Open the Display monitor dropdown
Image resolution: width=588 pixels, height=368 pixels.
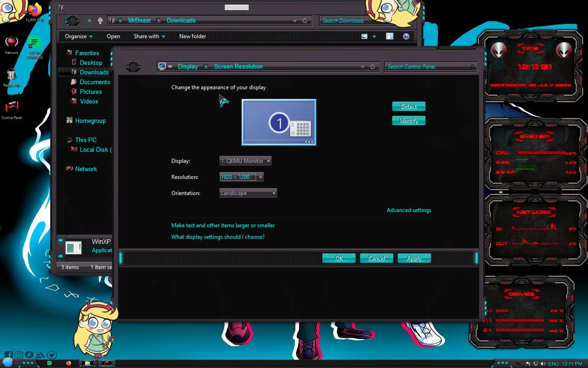click(245, 161)
